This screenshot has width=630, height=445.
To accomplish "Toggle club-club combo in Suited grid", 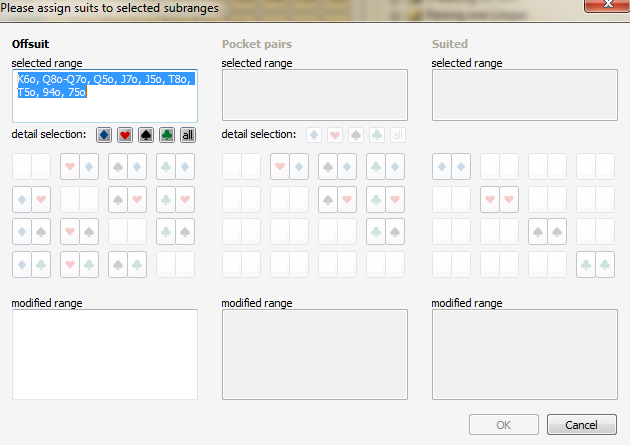I will coord(595,265).
